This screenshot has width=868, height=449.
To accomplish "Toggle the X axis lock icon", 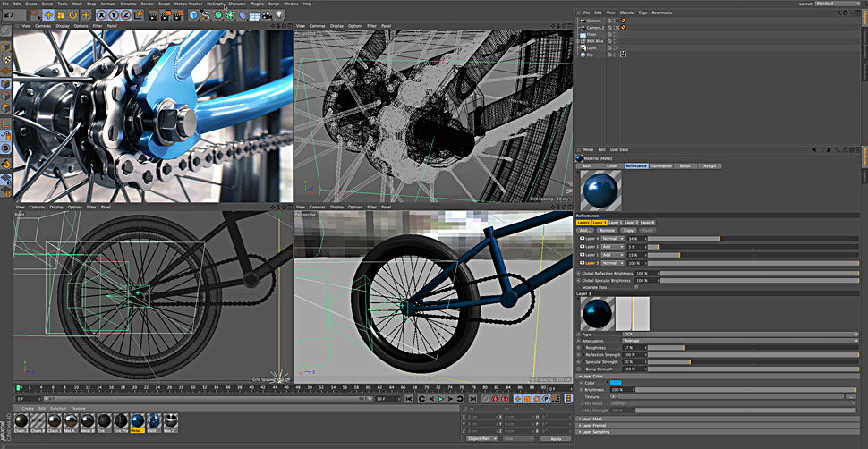I will pos(102,14).
